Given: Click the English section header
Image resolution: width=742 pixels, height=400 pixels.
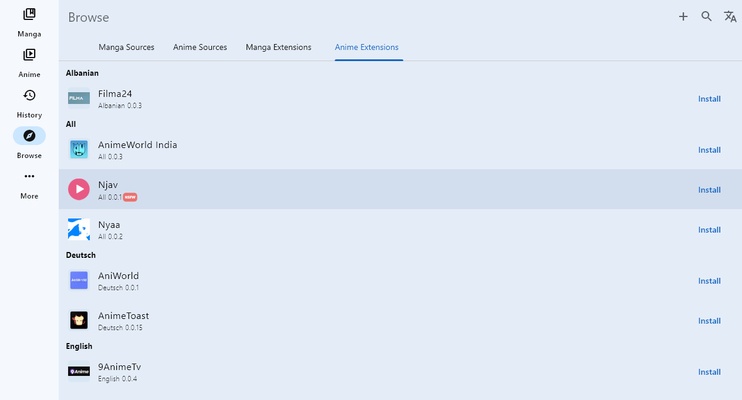Looking at the screenshot, I should 79,346.
